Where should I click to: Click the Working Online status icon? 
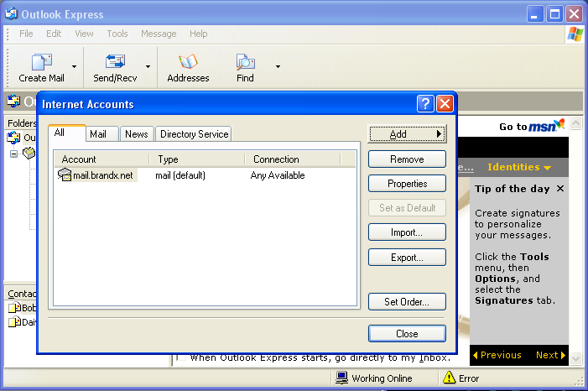click(x=341, y=378)
